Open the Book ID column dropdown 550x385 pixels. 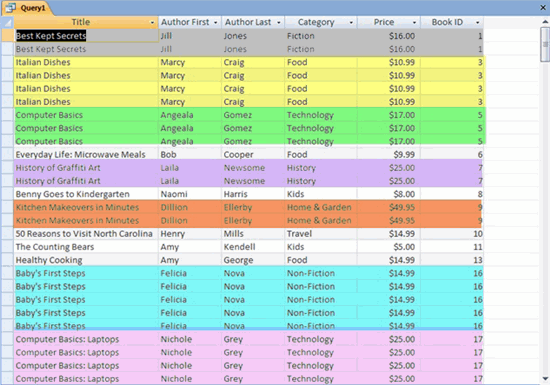coord(477,22)
